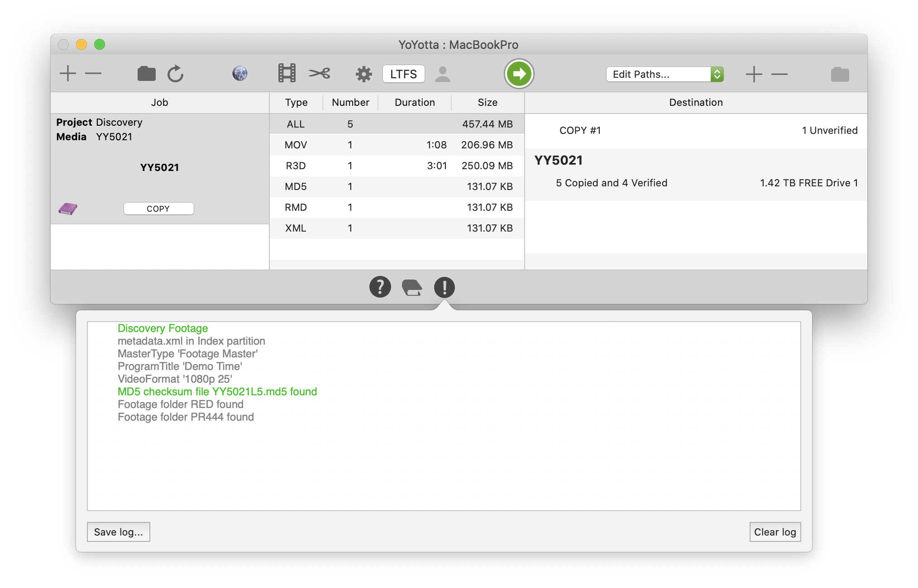Image resolution: width=918 pixels, height=588 pixels.
Task: Click ProgramTitle 'Demo Time' log line
Action: click(x=180, y=366)
